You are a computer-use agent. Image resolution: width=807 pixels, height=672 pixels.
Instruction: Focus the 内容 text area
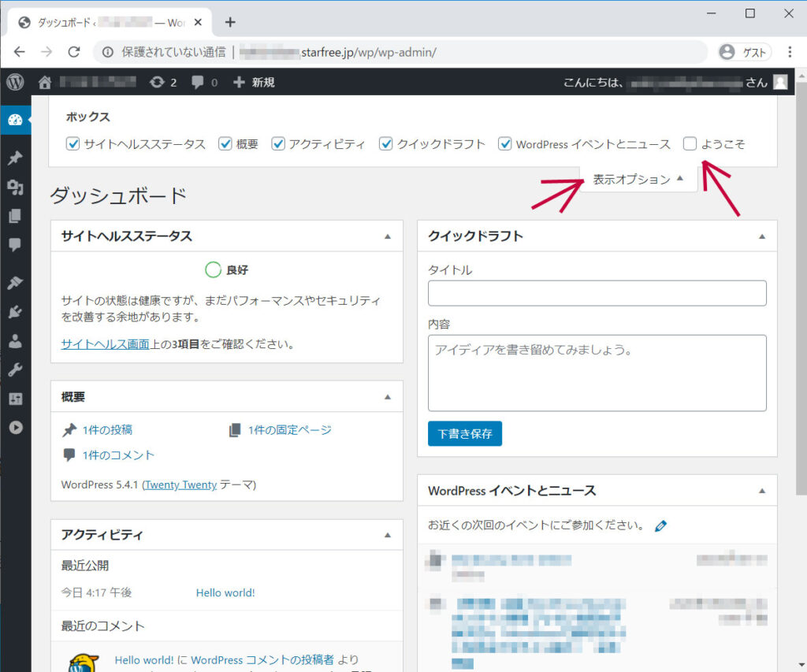coord(597,373)
